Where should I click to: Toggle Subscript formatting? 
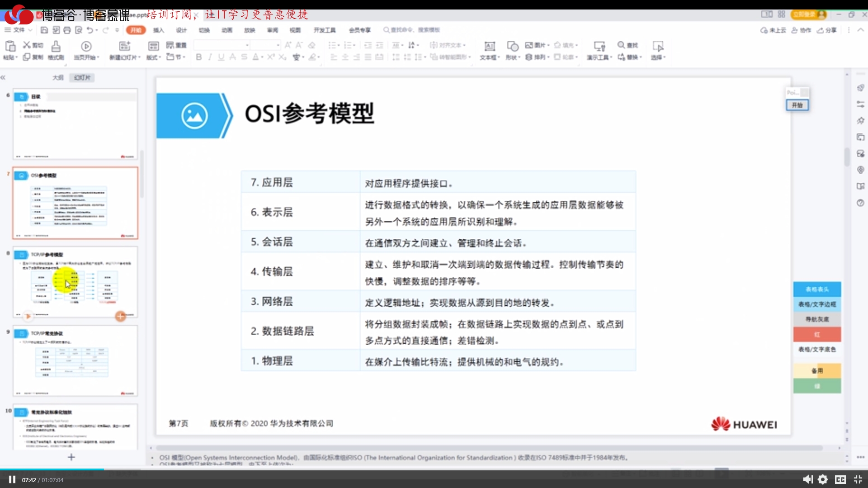282,57
